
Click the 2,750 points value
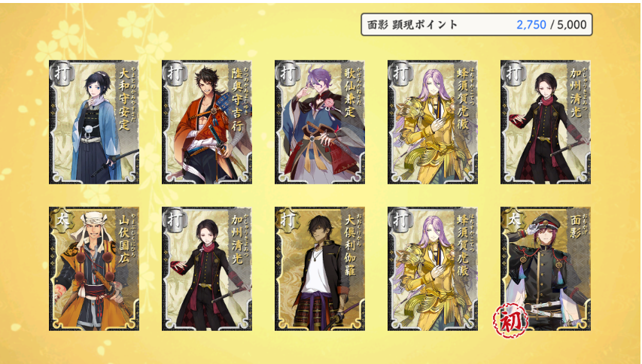(531, 25)
